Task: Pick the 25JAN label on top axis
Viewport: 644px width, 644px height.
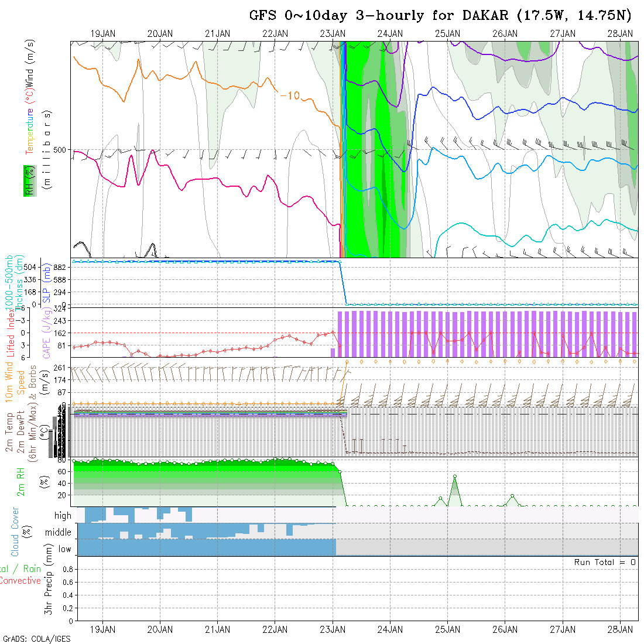Action: tap(447, 34)
